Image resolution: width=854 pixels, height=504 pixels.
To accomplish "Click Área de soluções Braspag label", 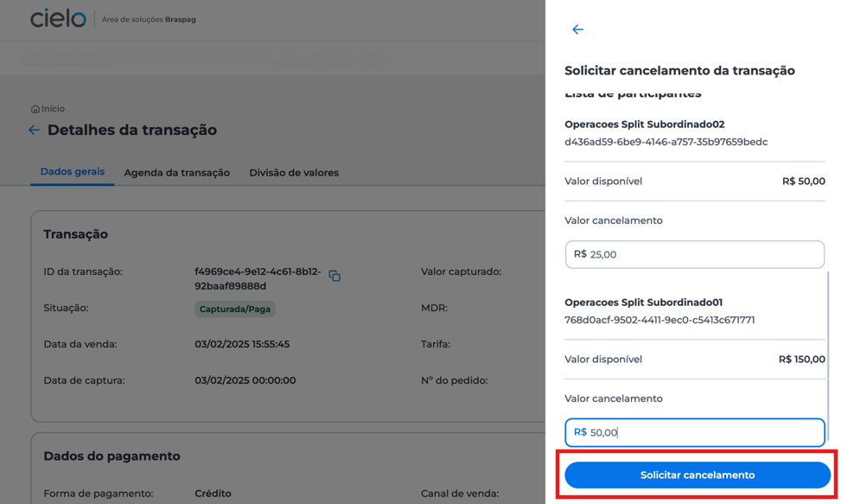I will [149, 20].
